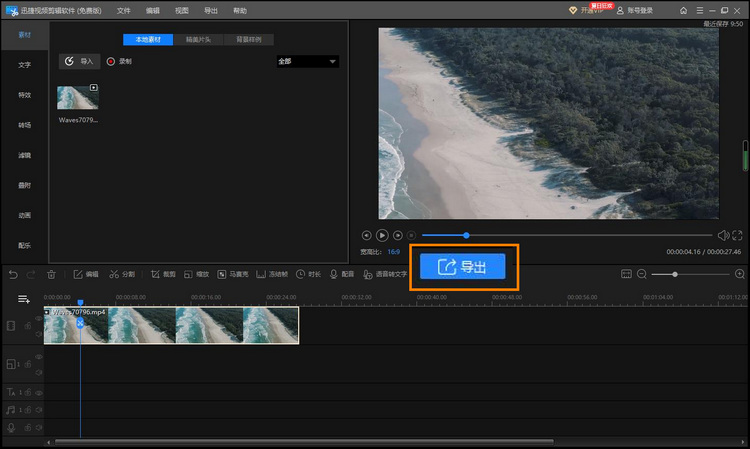The height and width of the screenshot is (449, 750).
Task: Open the 动画 animation sidebar tab
Action: pos(24,216)
